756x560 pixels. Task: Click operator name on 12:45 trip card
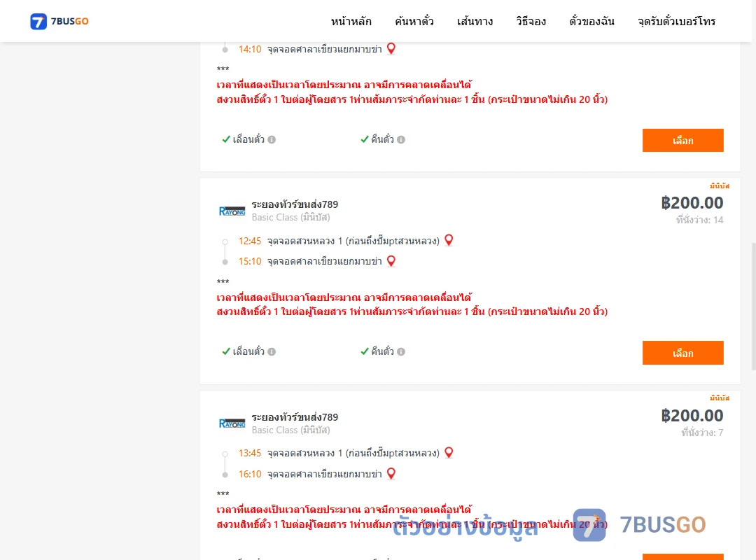coord(295,204)
